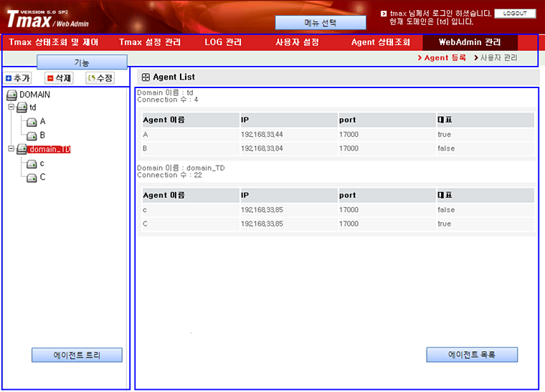Click the LOGOUT button

point(515,14)
